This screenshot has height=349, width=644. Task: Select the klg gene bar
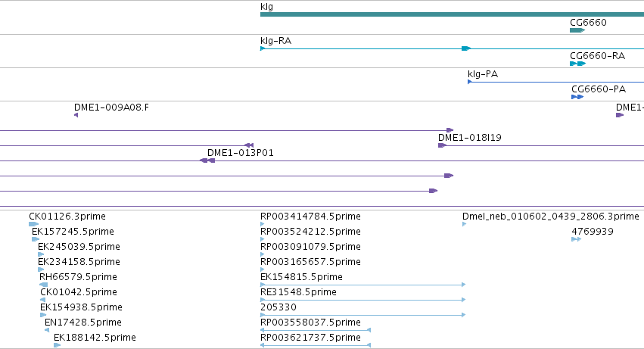pos(452,14)
